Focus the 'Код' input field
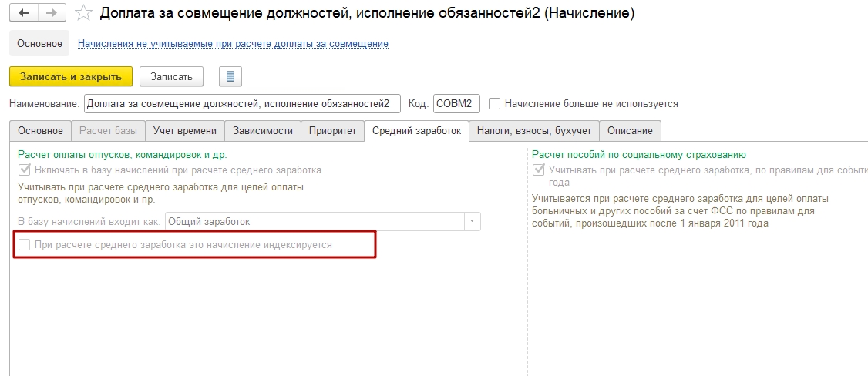This screenshot has width=868, height=376. click(x=457, y=103)
